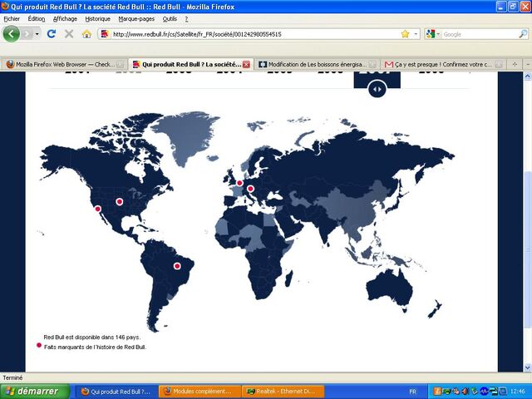Open the Marque-pages menu
Viewport: 532px width, 399px height.
[136, 19]
